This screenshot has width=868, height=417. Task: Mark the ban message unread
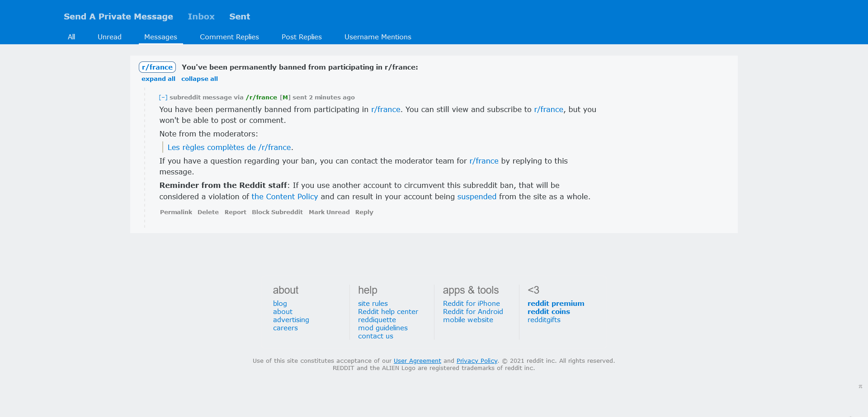tap(329, 212)
